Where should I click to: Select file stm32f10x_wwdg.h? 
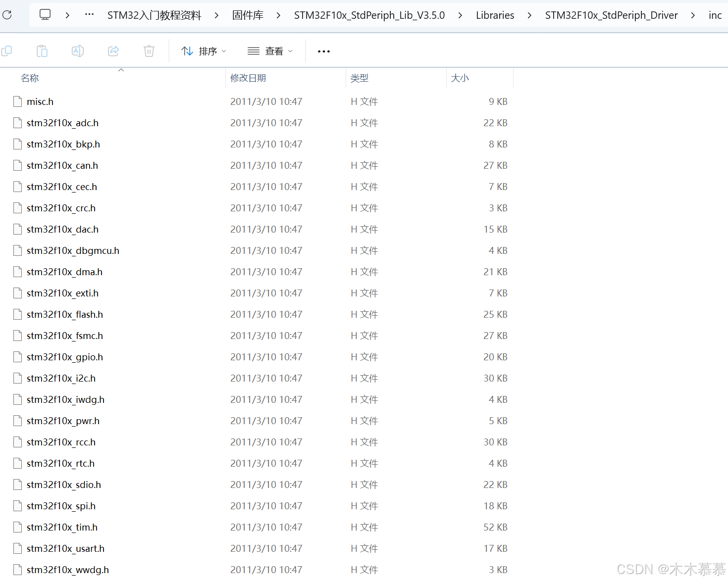(68, 570)
